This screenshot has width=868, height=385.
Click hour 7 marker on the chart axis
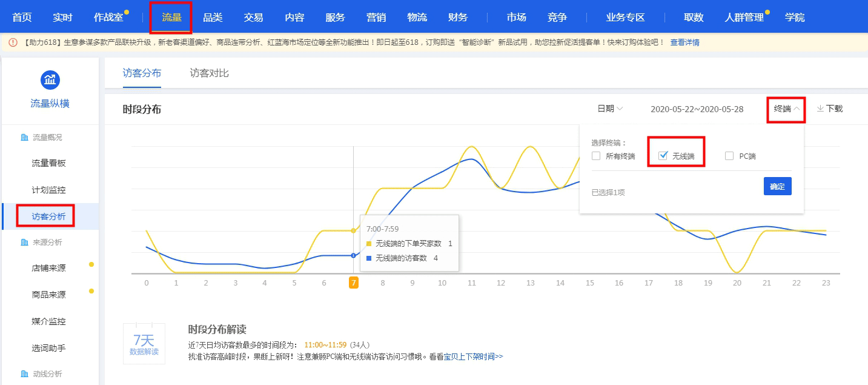pyautogui.click(x=354, y=283)
